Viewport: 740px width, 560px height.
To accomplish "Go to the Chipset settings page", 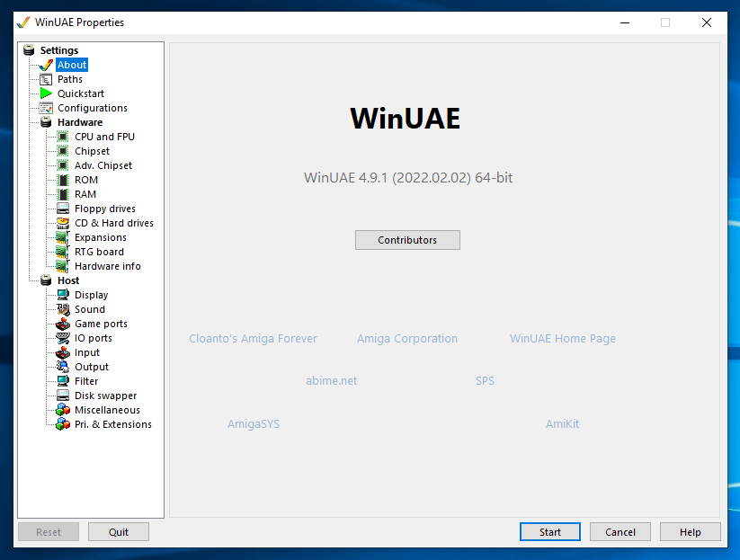I will (x=92, y=151).
